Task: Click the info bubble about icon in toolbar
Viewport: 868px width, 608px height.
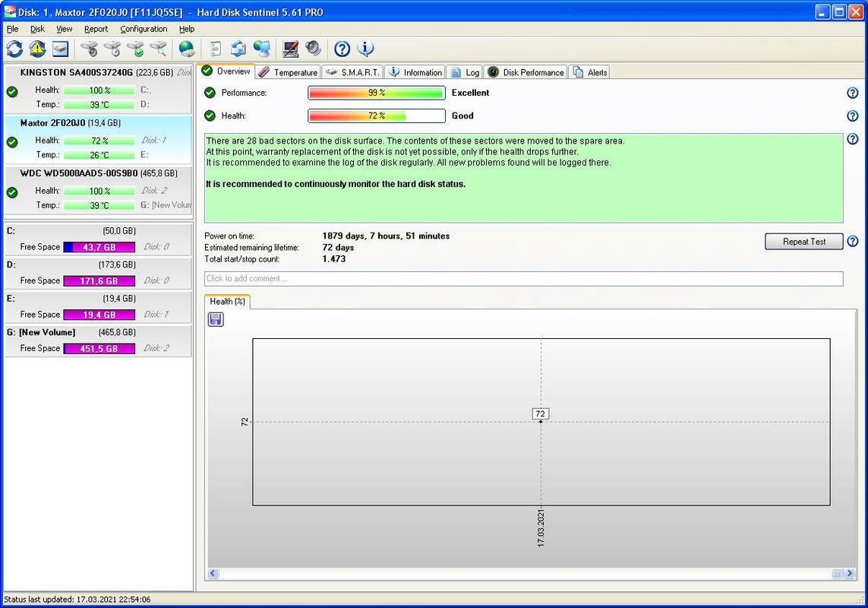Action: click(x=365, y=49)
